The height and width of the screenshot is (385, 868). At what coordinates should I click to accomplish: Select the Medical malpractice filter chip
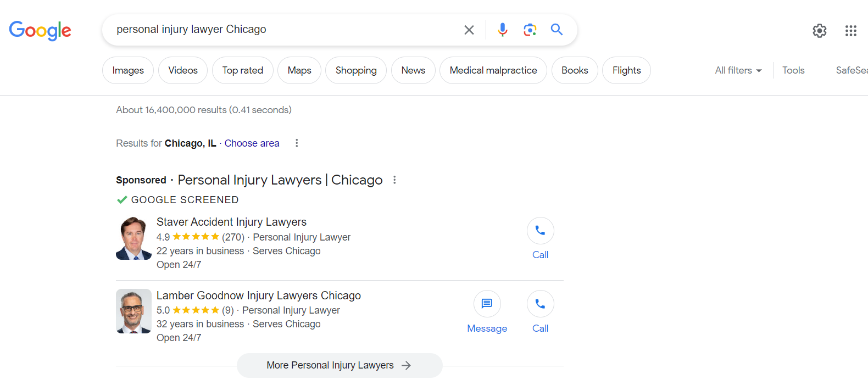pyautogui.click(x=493, y=70)
